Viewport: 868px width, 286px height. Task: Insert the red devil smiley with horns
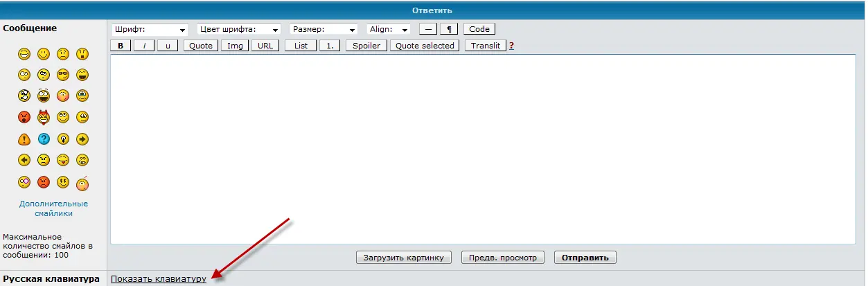tap(43, 117)
